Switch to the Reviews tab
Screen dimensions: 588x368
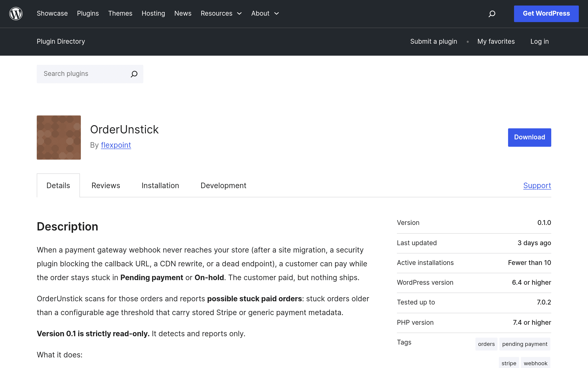coord(106,185)
